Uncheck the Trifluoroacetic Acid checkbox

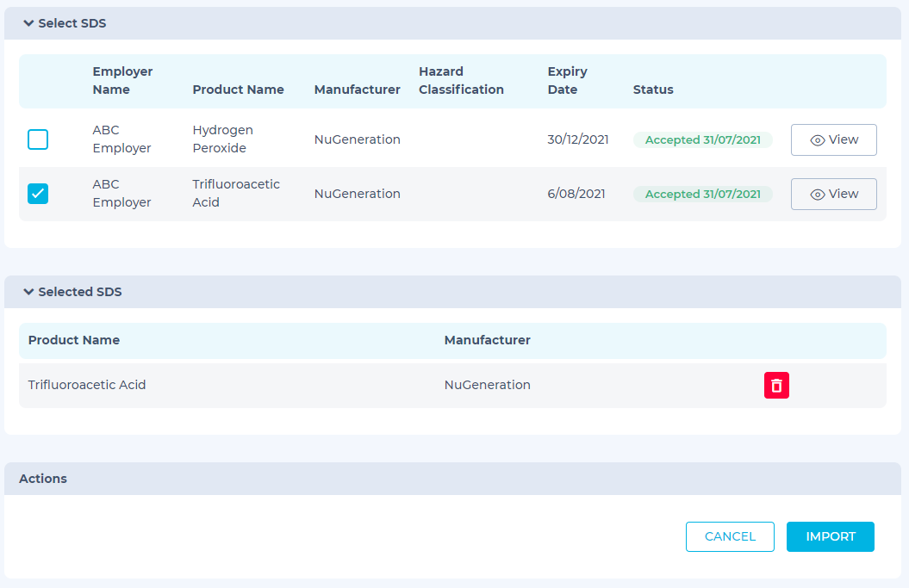[x=38, y=194]
